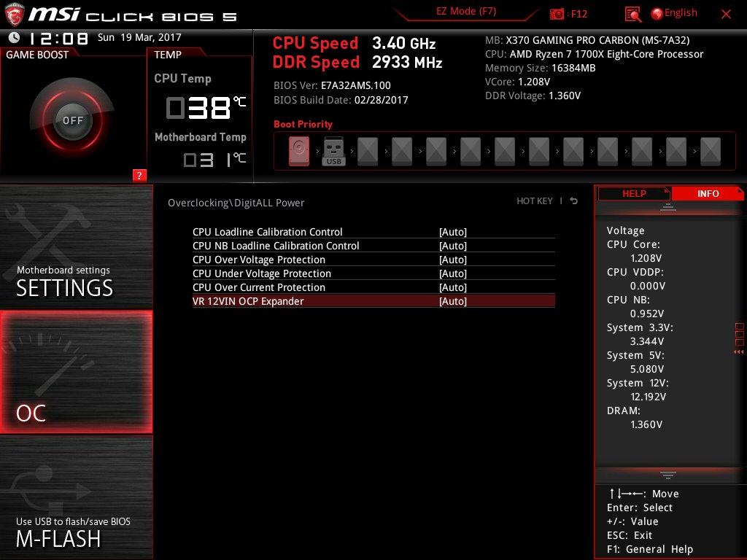The image size is (747, 560).
Task: Click the System 5V 5.080V reading
Action: 646,369
